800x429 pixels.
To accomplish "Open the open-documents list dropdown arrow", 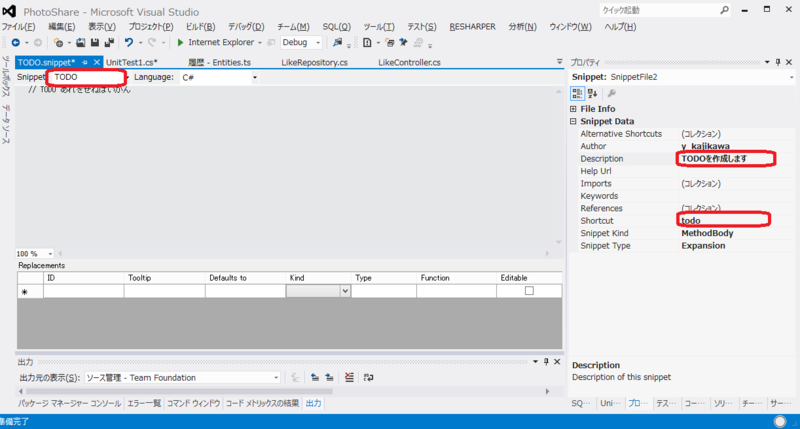I will click(x=559, y=62).
